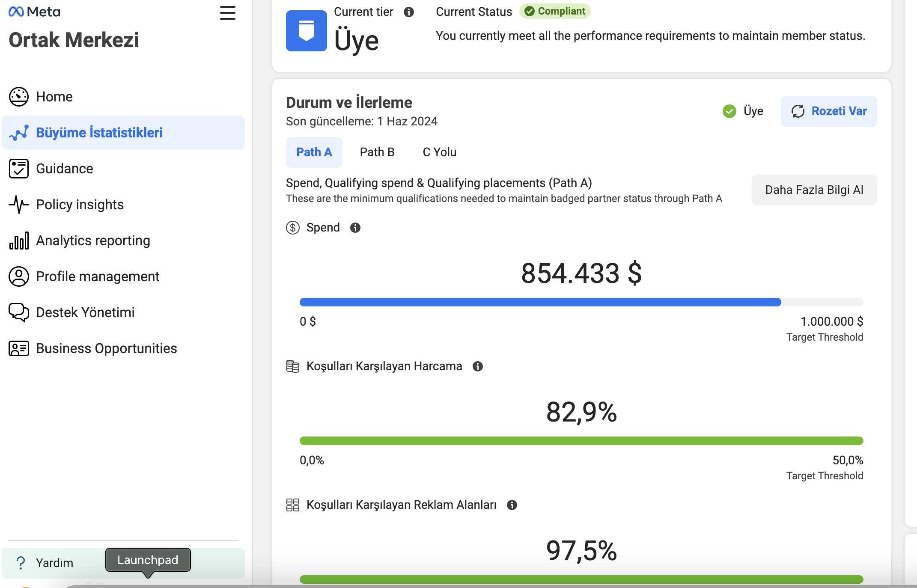Click the Analytics reporting bar chart icon
Viewport: 917px width, 588px height.
tap(19, 241)
